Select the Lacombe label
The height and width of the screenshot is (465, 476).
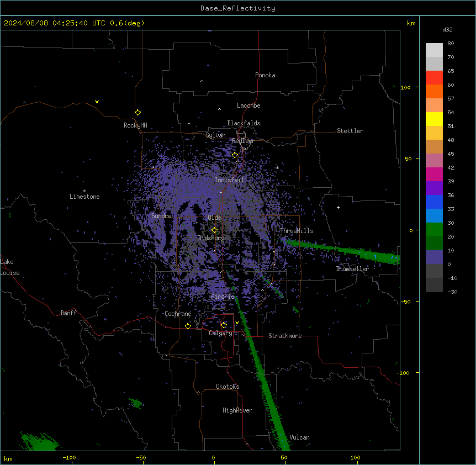[248, 105]
